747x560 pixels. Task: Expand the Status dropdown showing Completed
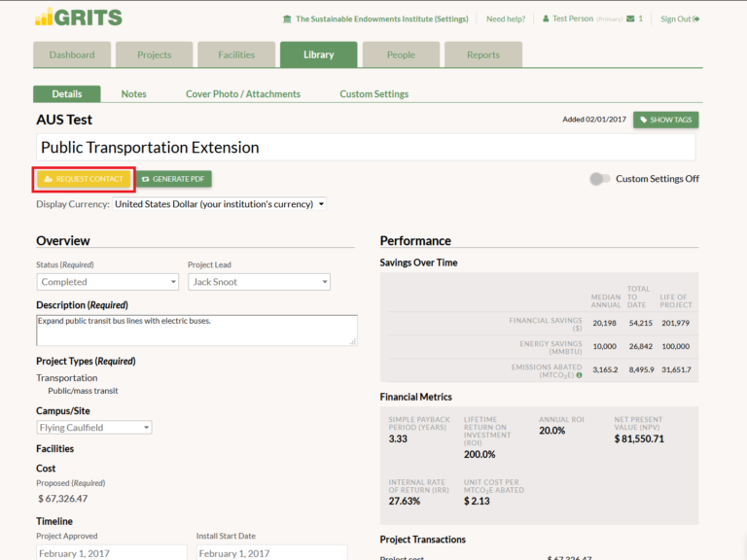point(107,282)
